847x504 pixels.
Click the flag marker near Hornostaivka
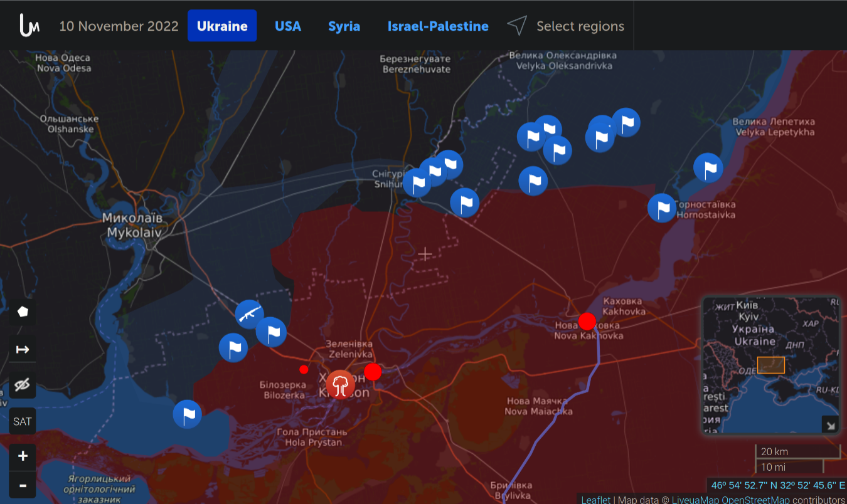(x=662, y=208)
